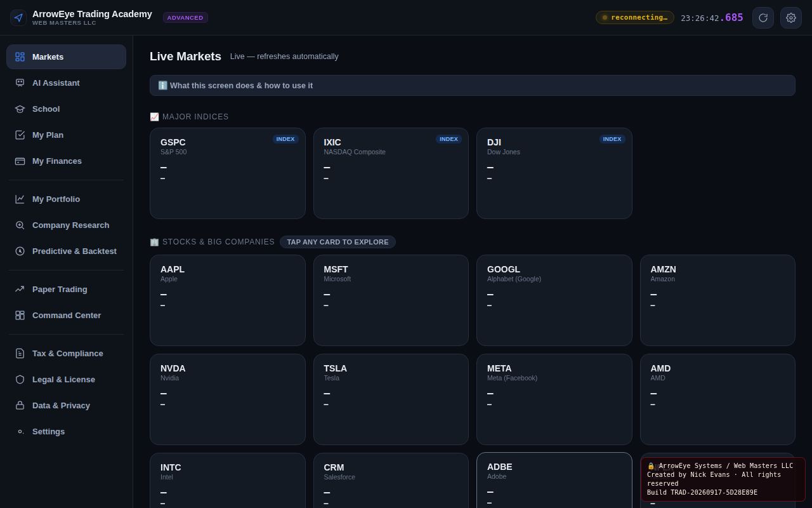Open the DJI Dow Jones card
The height and width of the screenshot is (508, 812).
(x=554, y=173)
